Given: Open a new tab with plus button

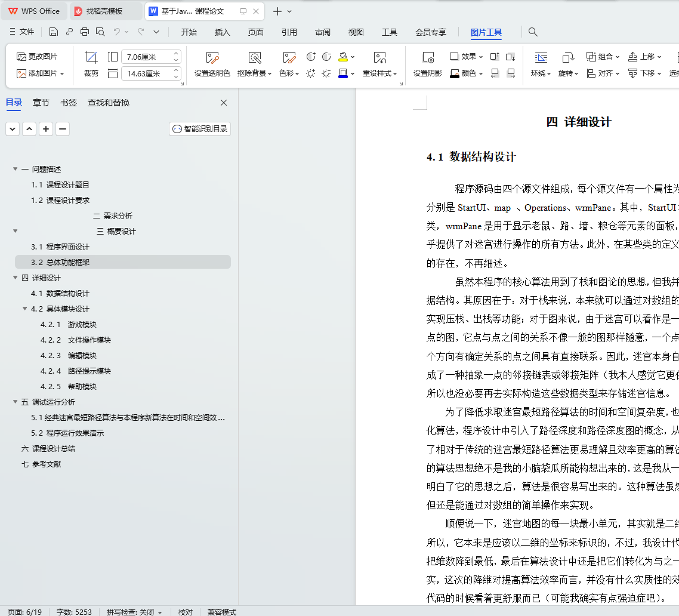Looking at the screenshot, I should click(277, 11).
